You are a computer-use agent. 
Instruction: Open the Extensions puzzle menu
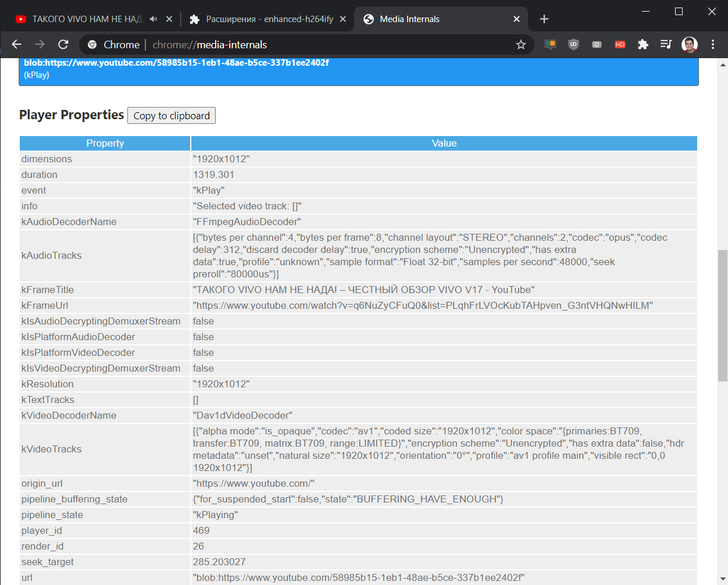(x=643, y=44)
